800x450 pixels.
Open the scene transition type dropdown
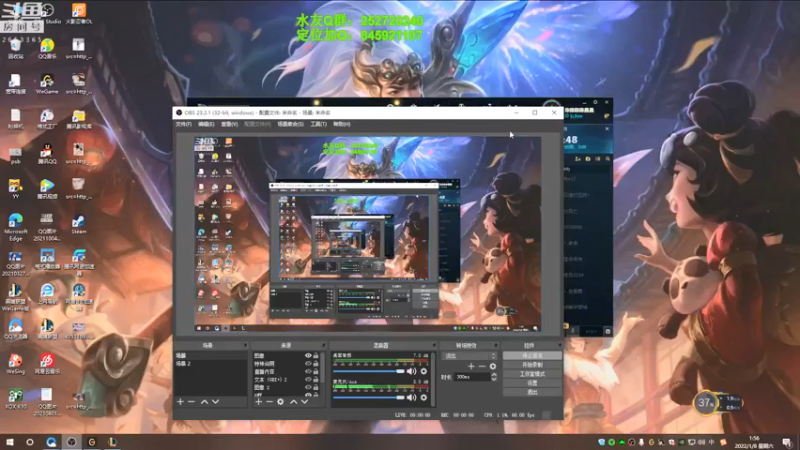(469, 356)
